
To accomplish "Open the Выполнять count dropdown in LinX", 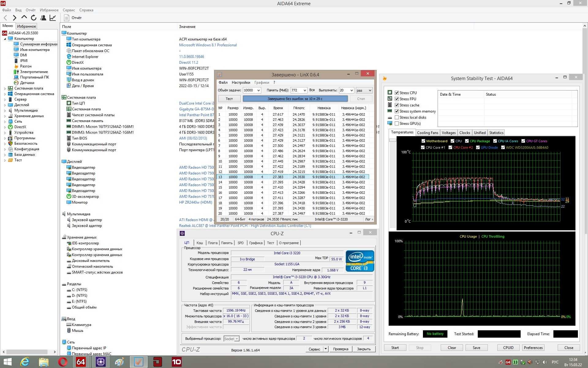I will 351,90.
